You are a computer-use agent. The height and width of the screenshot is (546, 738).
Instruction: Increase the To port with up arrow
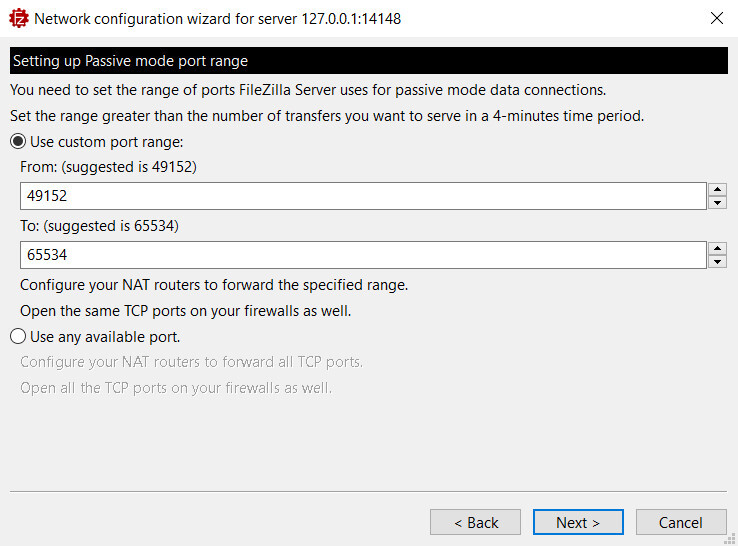[717, 249]
